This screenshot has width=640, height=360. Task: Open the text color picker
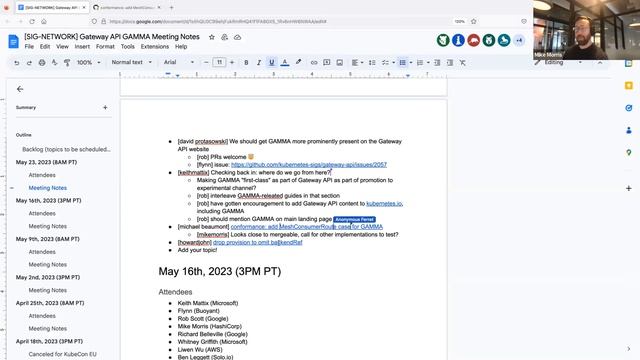point(285,63)
